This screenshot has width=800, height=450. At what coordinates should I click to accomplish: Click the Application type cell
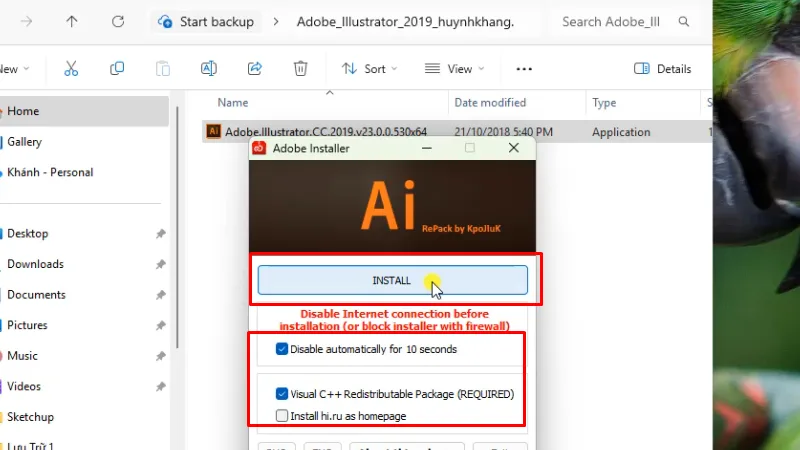(621, 132)
